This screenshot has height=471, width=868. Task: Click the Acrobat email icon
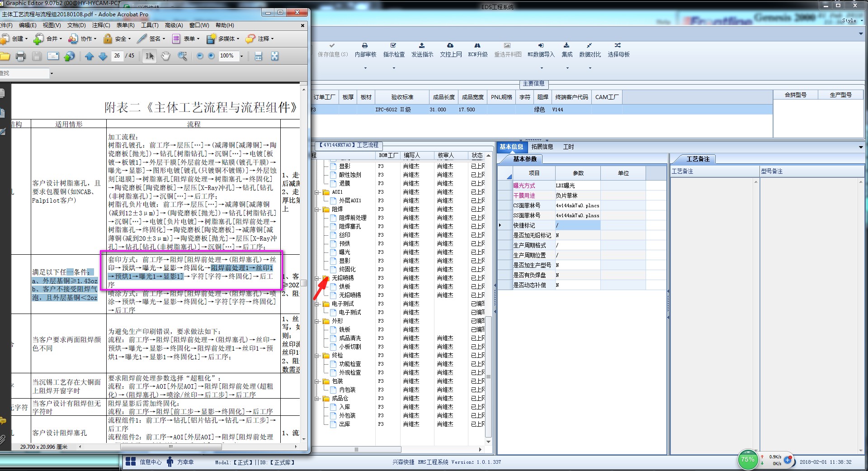[x=53, y=56]
